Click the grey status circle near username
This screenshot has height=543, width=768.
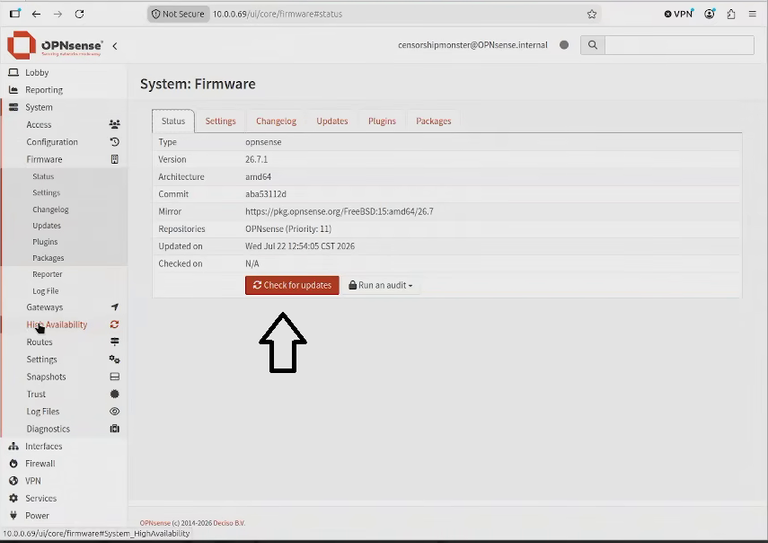coord(564,45)
